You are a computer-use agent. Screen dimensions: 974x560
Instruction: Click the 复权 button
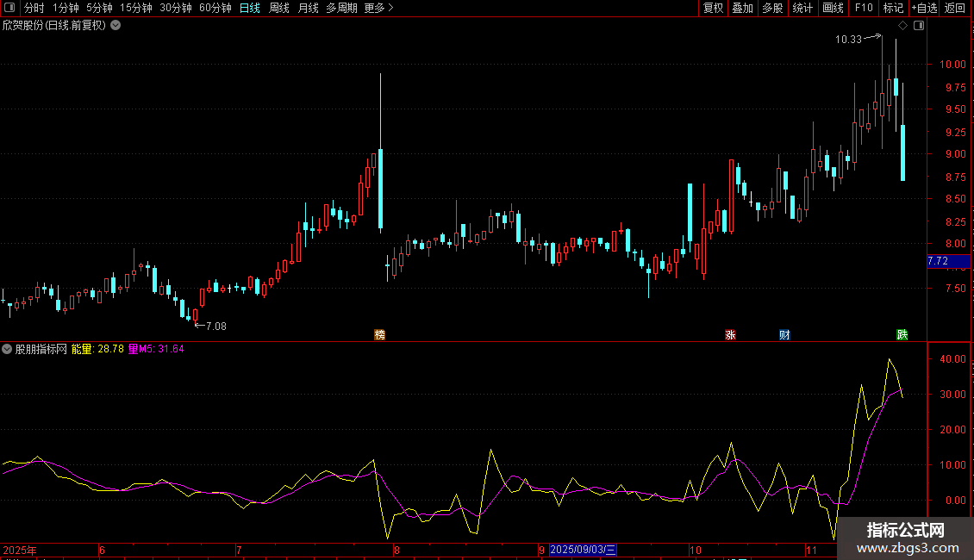(x=713, y=8)
